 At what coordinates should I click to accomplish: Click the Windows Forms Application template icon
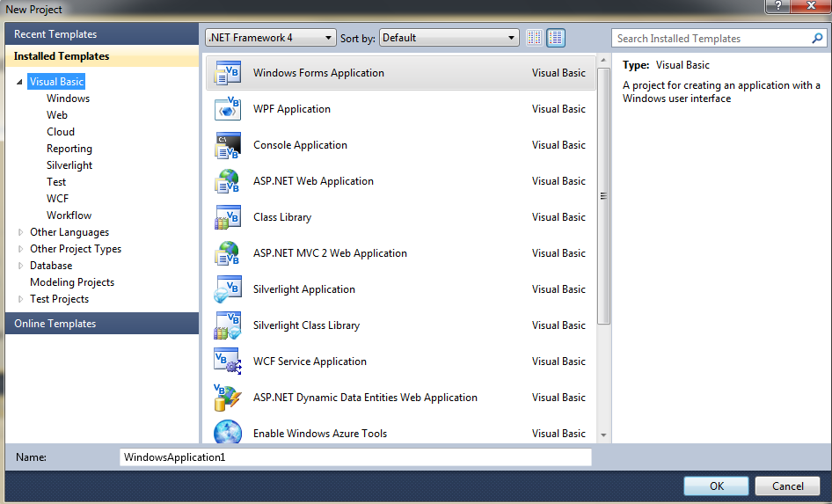point(228,73)
